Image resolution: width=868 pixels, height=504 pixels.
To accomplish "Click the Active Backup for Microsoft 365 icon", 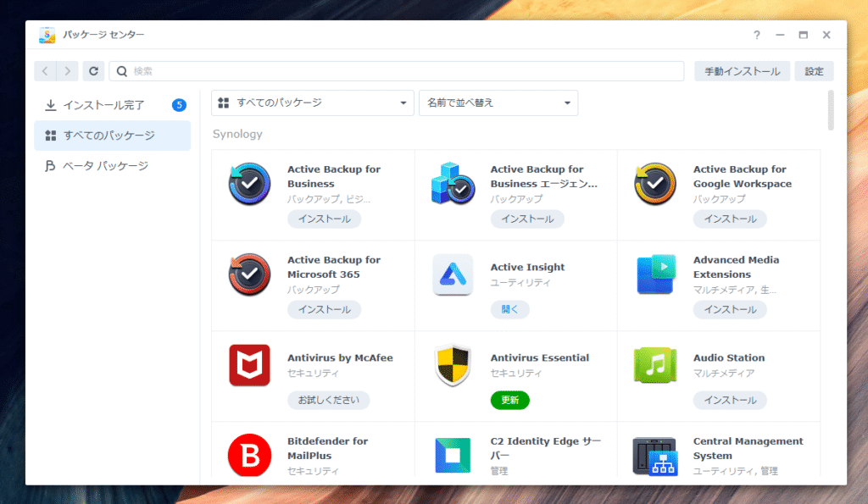I will click(250, 274).
